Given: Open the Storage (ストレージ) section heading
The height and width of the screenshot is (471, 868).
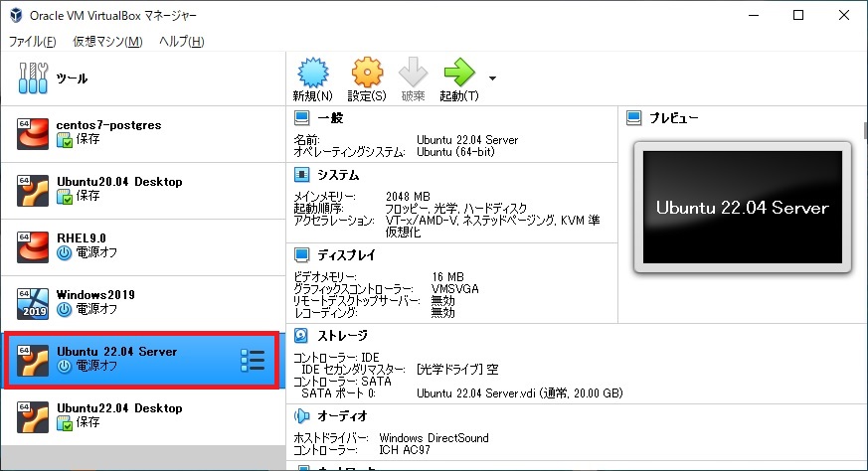Looking at the screenshot, I should pyautogui.click(x=342, y=336).
